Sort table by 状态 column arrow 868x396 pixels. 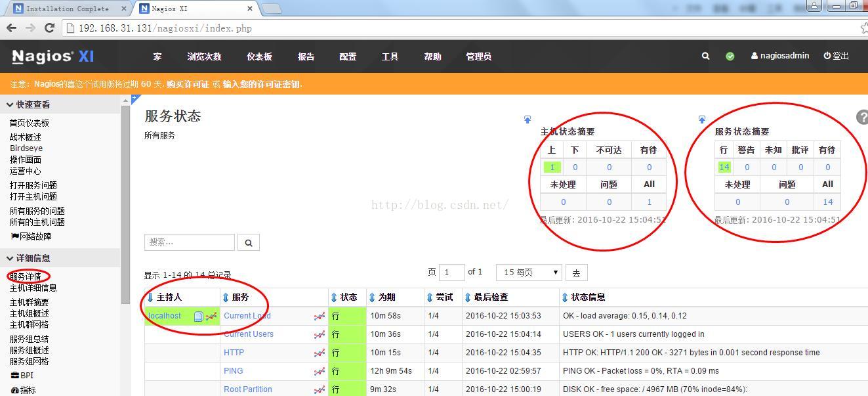point(334,297)
